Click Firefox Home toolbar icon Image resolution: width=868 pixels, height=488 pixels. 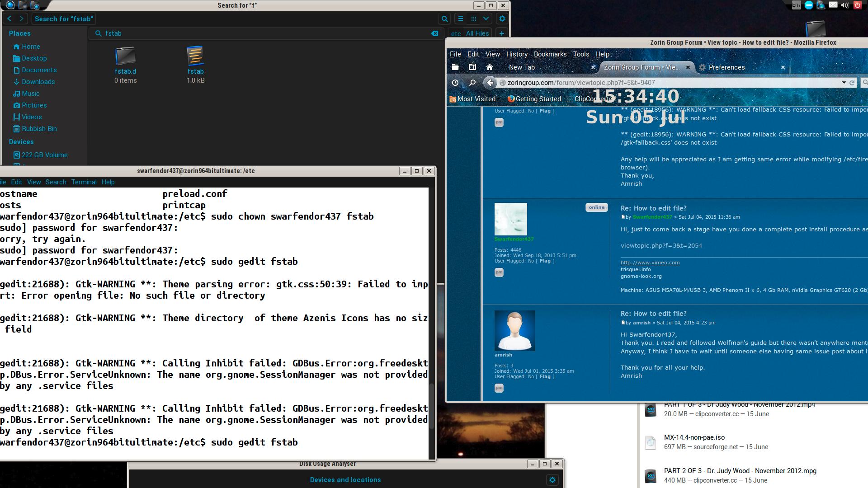[x=489, y=67]
